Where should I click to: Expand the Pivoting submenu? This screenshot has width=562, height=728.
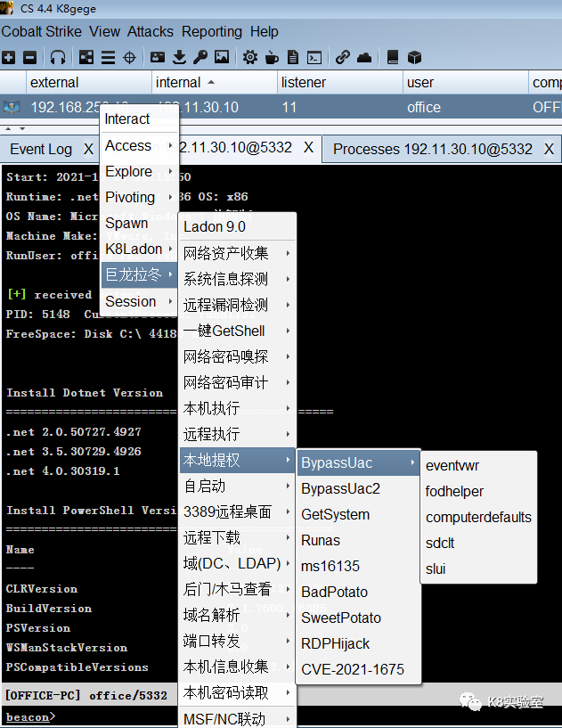pyautogui.click(x=139, y=197)
